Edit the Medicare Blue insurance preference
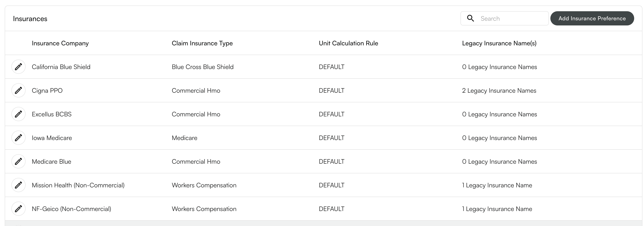The width and height of the screenshot is (644, 226). pyautogui.click(x=18, y=161)
